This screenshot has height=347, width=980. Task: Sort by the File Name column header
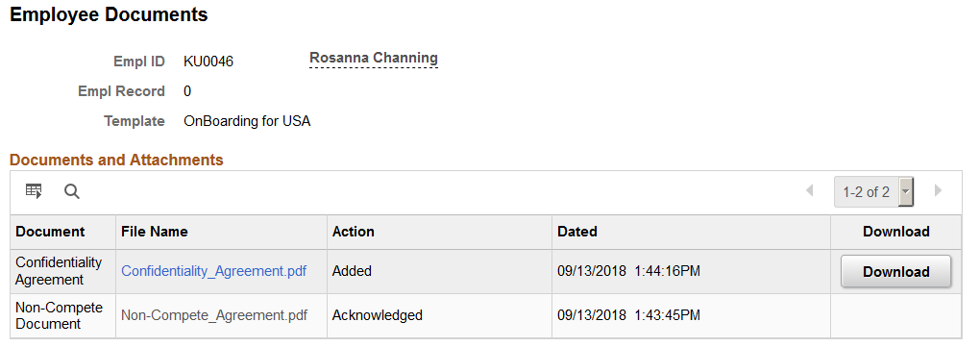point(155,232)
